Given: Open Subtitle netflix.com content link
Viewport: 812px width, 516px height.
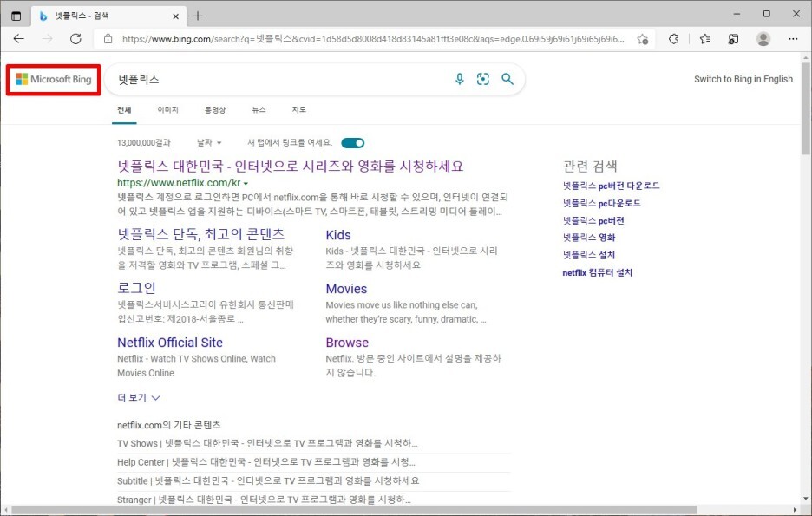Looking at the screenshot, I should [268, 480].
